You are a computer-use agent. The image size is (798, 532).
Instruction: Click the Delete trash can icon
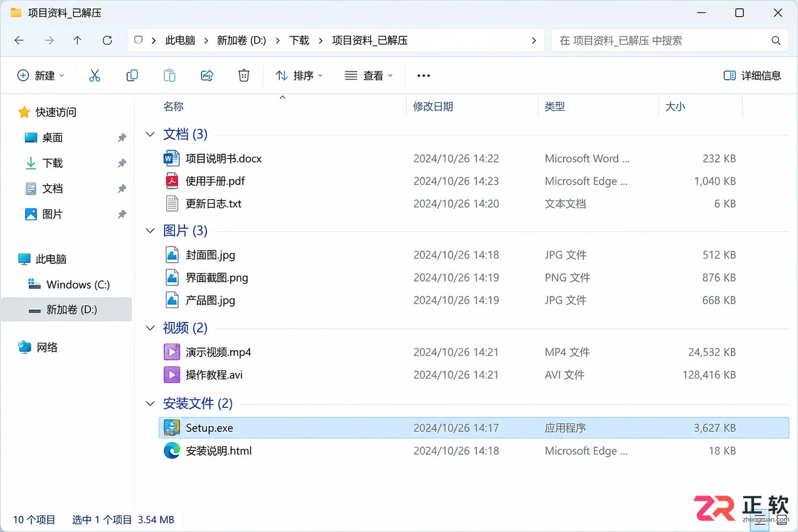(x=244, y=75)
